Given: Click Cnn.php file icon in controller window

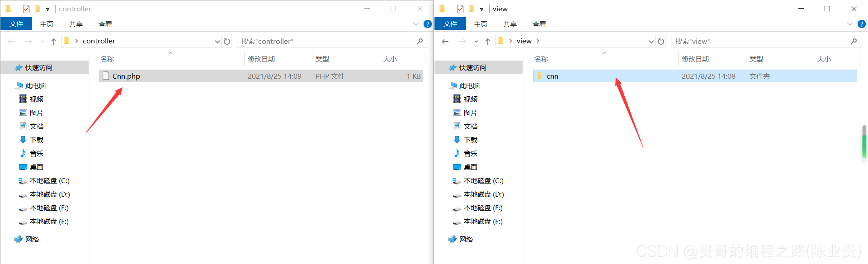Looking at the screenshot, I should 106,76.
